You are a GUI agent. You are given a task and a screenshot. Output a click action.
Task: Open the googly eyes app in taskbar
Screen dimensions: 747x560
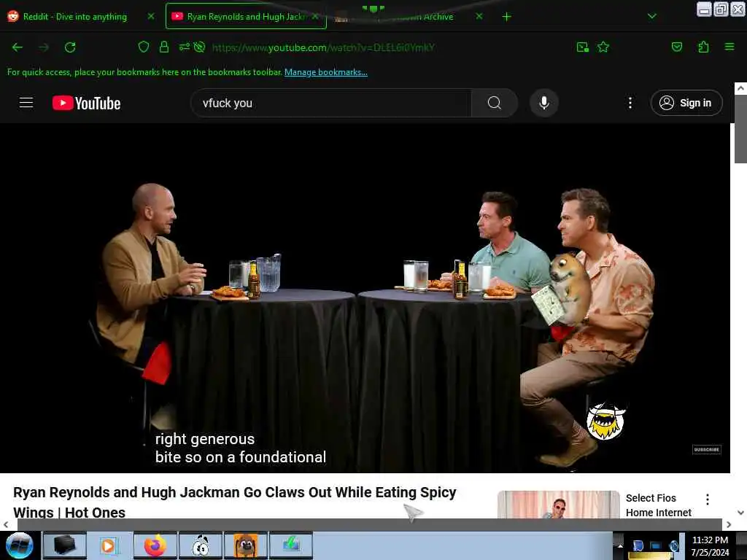click(x=201, y=545)
